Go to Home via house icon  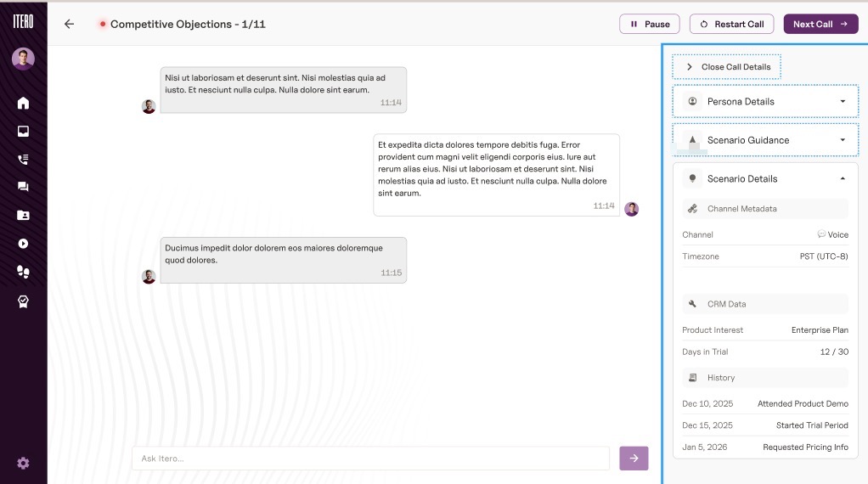pos(23,103)
